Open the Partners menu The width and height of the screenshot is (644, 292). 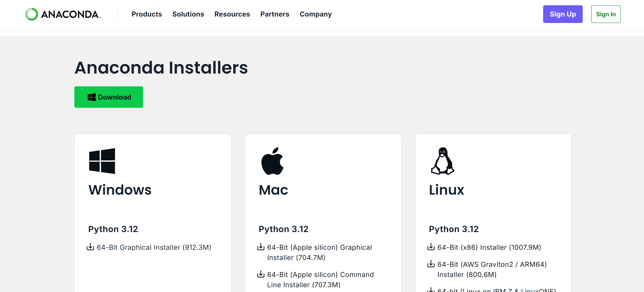click(274, 14)
